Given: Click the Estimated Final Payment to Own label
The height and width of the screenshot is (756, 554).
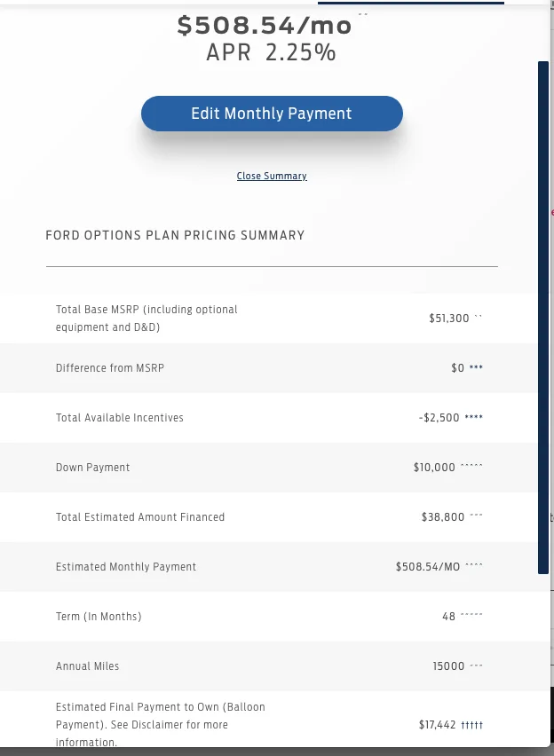Looking at the screenshot, I should (x=160, y=724).
